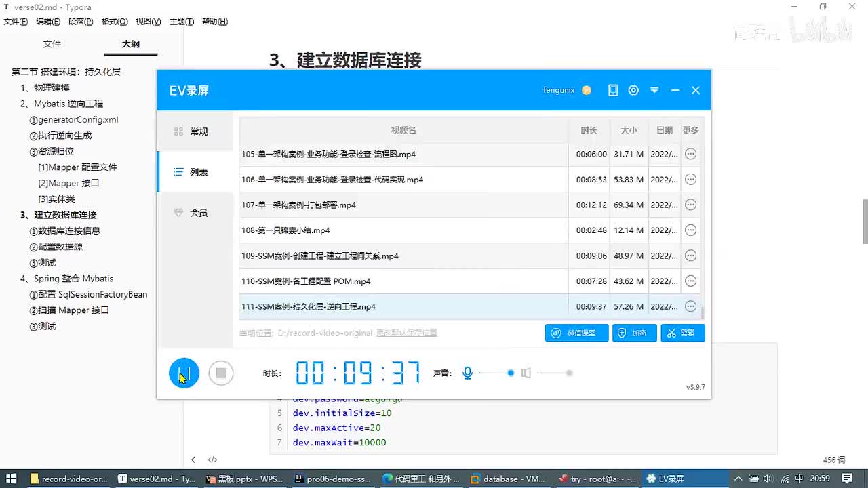868x488 pixels.
Task: Click the 456 词 word count
Action: point(833,460)
